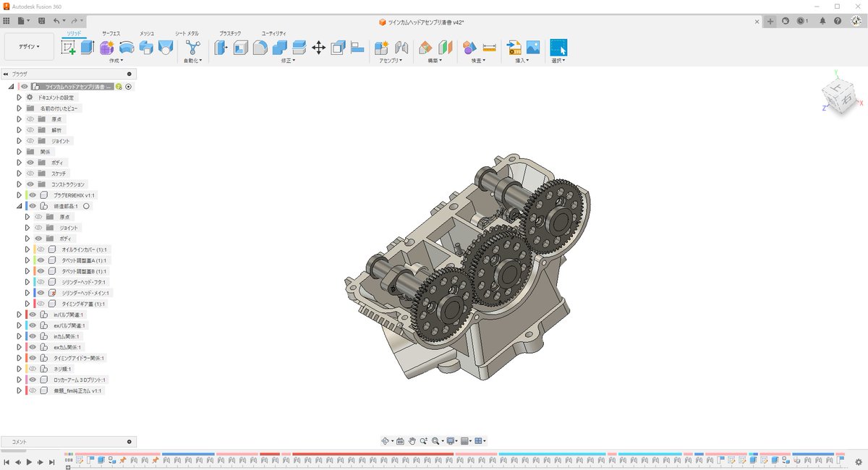This screenshot has height=470, width=868.
Task: Collapse the 鋳造部品:1 node
Action: pos(20,206)
